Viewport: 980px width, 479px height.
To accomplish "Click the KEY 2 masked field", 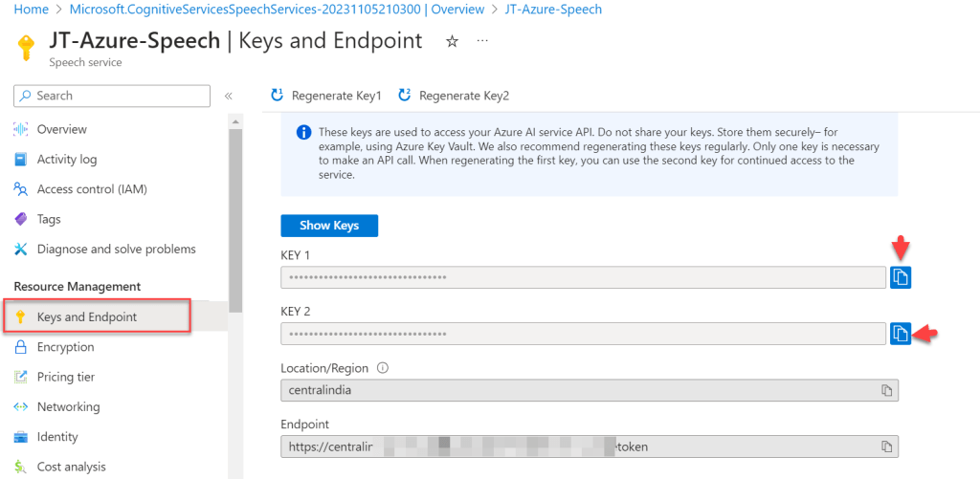I will click(583, 334).
